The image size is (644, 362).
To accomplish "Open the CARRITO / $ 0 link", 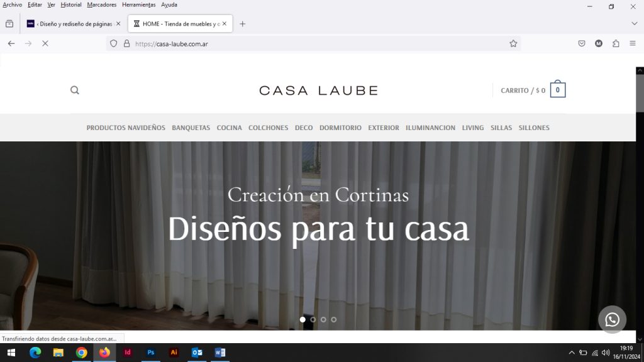I will [x=523, y=90].
